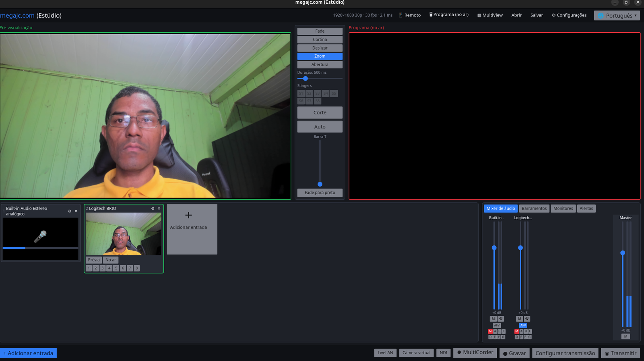Switch to the Monitores tab
Viewport: 644px width, 361px height.
(x=563, y=208)
